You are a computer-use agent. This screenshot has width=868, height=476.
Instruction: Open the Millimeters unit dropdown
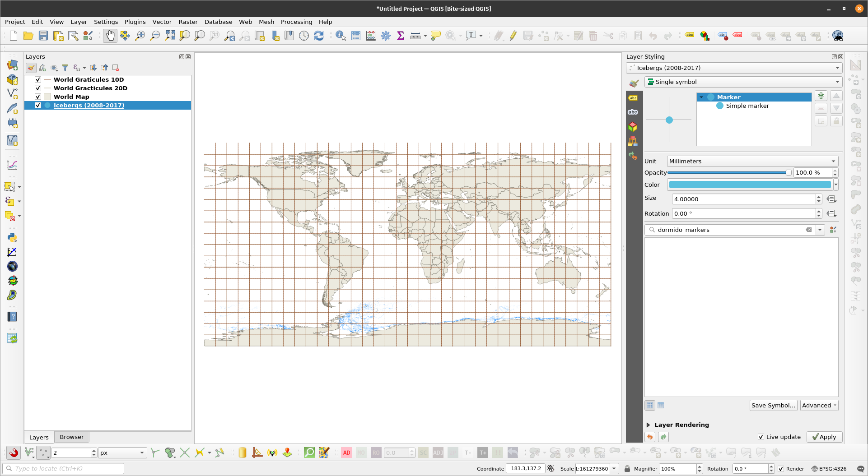pyautogui.click(x=752, y=161)
